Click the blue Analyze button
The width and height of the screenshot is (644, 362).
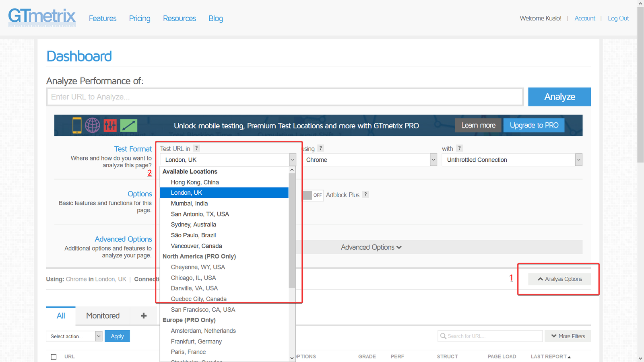(559, 97)
